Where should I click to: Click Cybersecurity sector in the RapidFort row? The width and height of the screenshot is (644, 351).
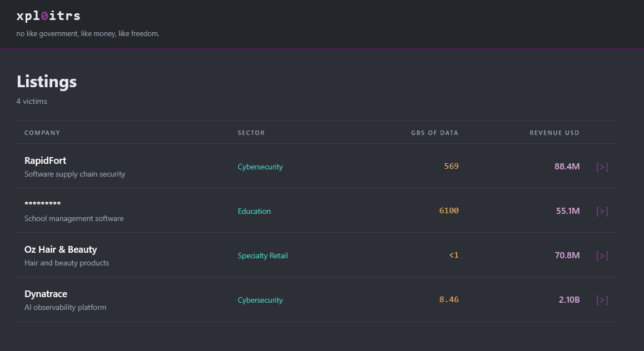(x=261, y=167)
